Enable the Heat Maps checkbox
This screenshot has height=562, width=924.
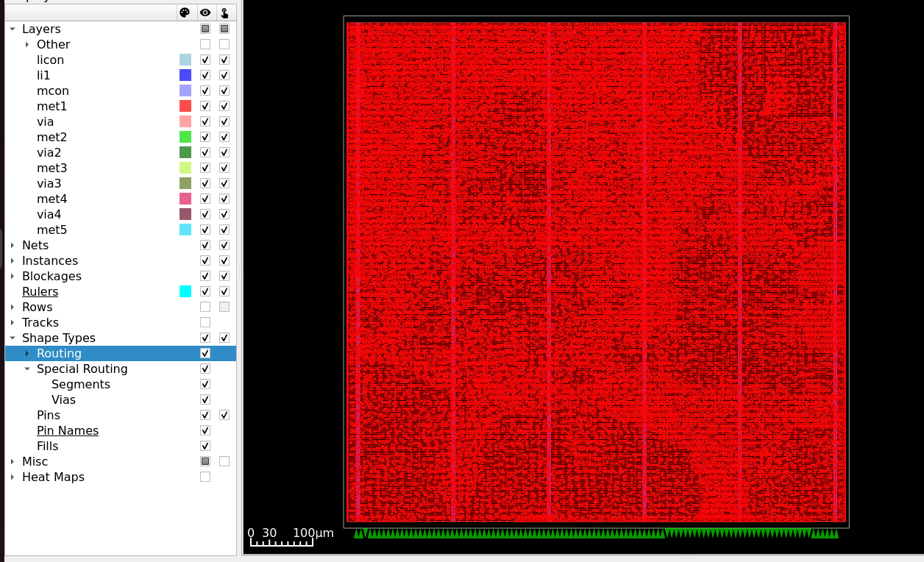[205, 477]
